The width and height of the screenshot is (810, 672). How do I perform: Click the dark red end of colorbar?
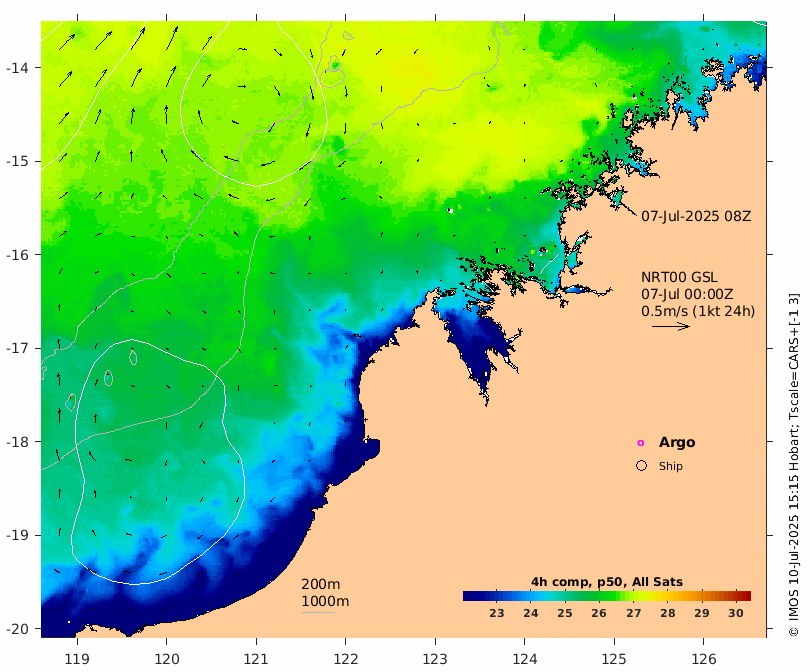pos(744,596)
